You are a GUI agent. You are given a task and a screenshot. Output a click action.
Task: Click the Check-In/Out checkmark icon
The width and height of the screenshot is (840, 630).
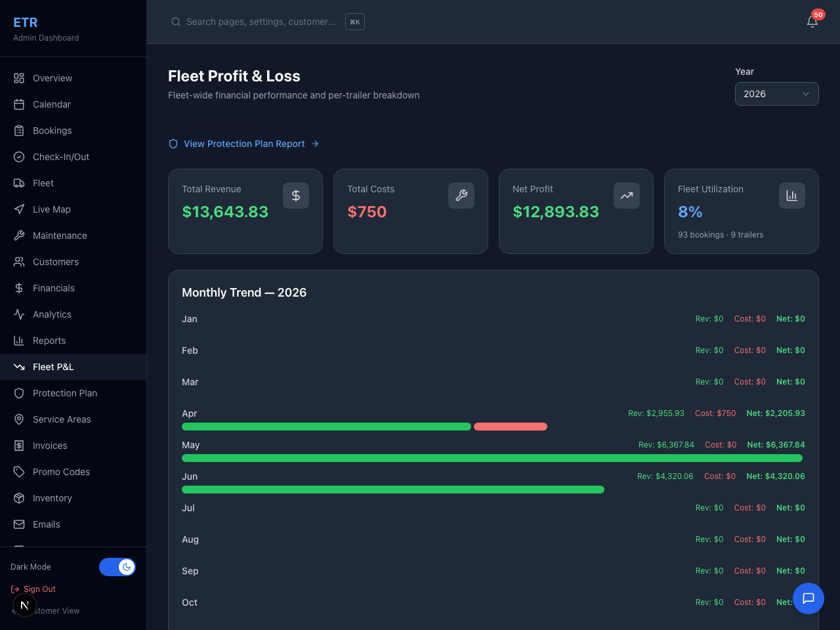coord(19,157)
